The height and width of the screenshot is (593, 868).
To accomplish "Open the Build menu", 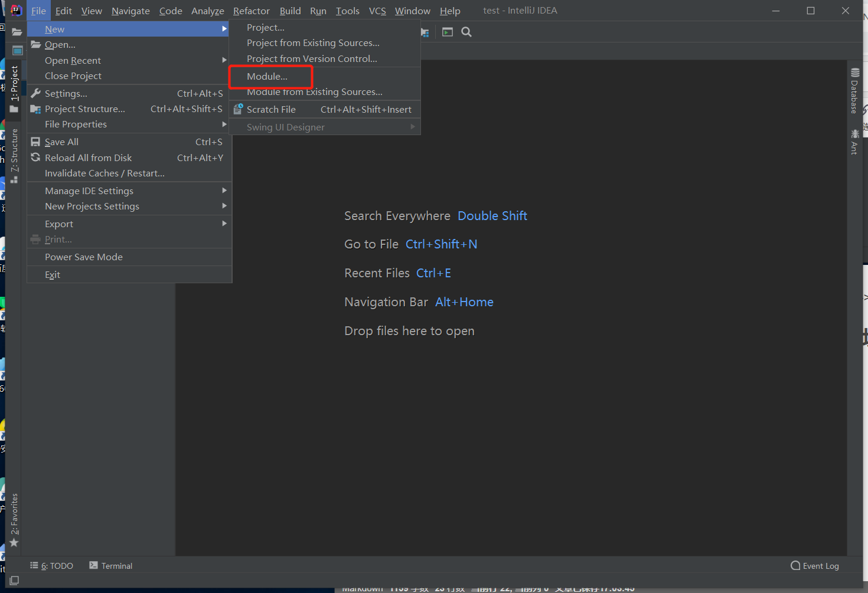I will pyautogui.click(x=291, y=11).
